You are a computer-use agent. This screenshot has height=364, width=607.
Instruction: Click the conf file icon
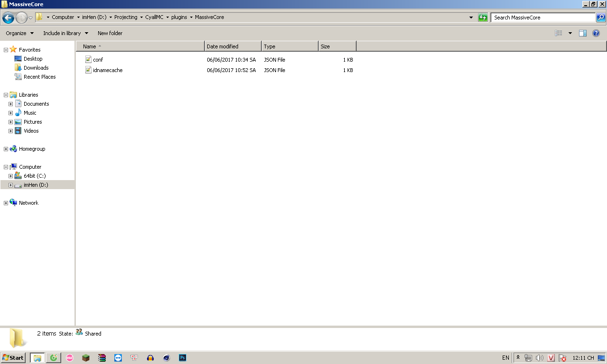[88, 59]
